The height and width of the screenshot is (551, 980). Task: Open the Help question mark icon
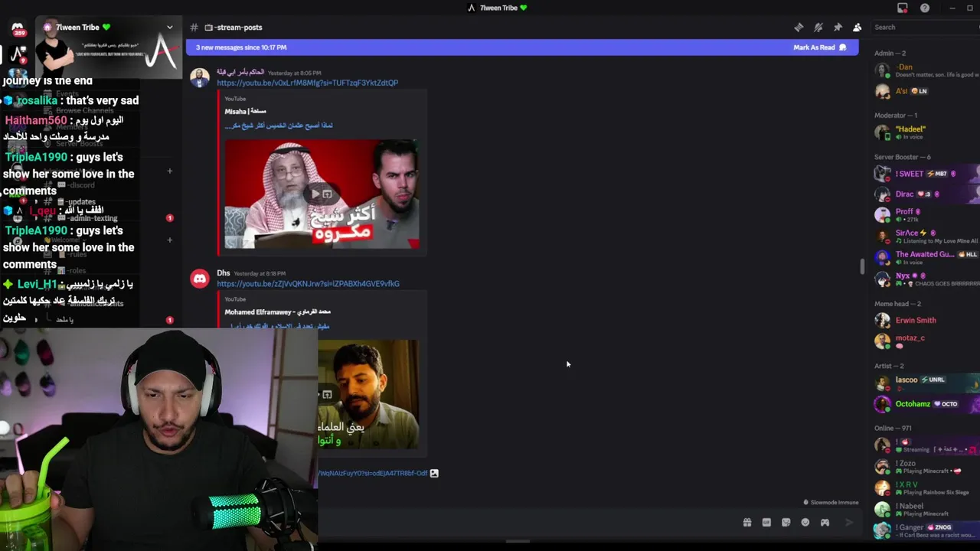(925, 8)
